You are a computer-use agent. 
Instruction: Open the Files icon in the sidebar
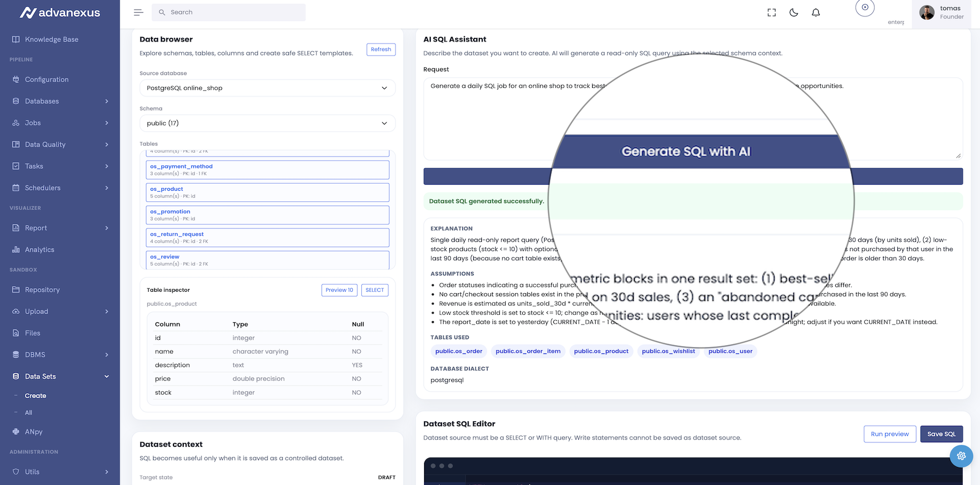pyautogui.click(x=16, y=333)
